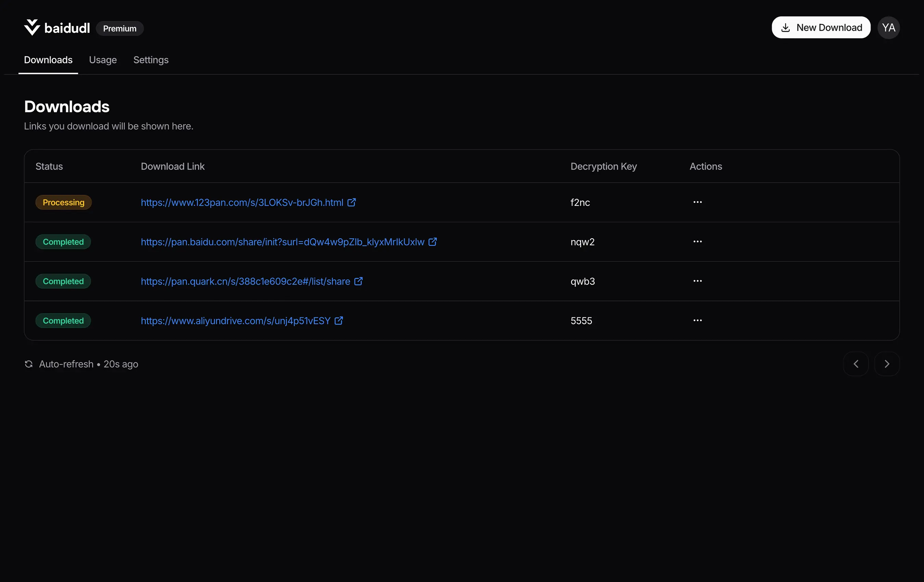The width and height of the screenshot is (924, 582).
Task: Click the baidudl logo icon
Action: pyautogui.click(x=32, y=28)
